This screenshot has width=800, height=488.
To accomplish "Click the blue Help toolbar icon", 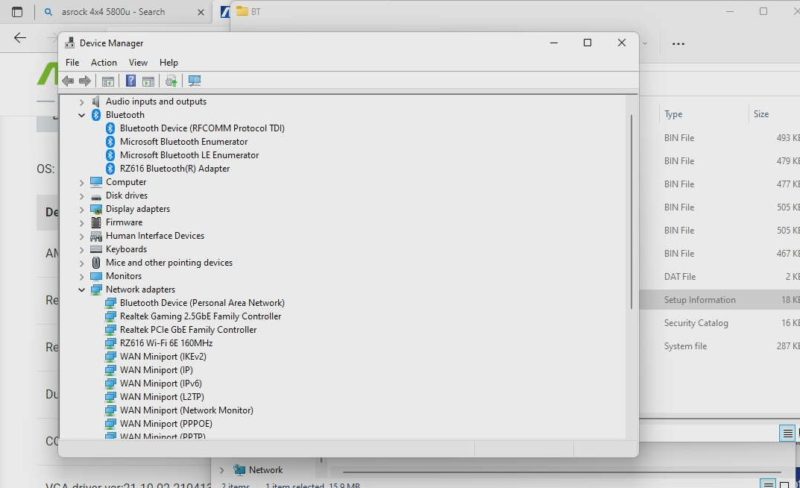I will pyautogui.click(x=131, y=81).
